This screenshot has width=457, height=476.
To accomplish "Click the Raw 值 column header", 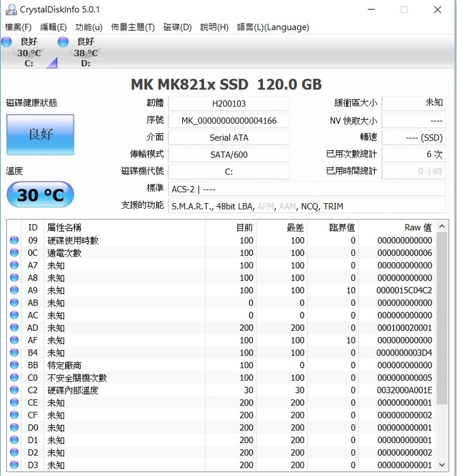I will 397,227.
